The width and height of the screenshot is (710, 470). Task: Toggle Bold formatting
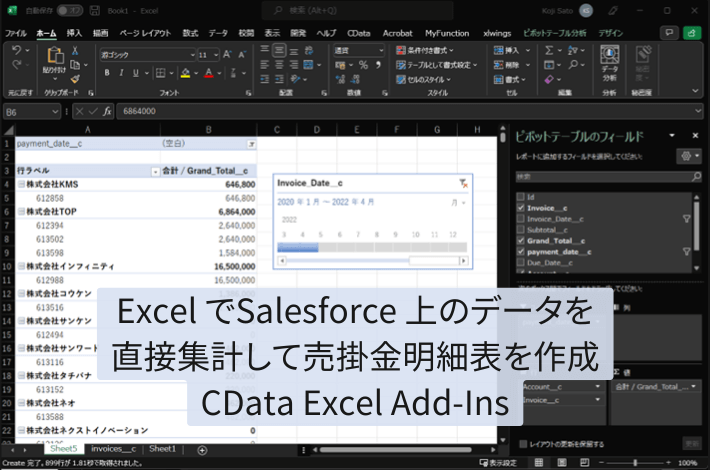107,72
